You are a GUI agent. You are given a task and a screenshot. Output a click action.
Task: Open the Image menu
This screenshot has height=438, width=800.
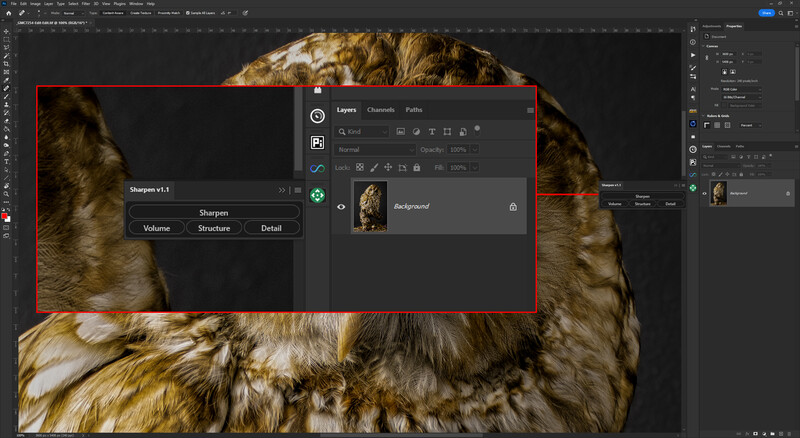[x=35, y=4]
